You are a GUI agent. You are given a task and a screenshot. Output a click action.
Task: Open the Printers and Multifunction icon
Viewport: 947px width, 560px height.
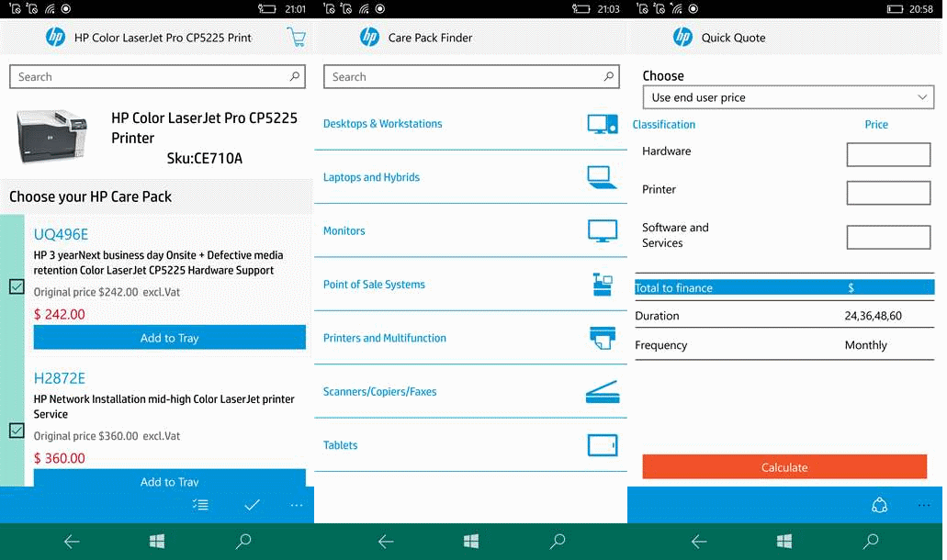602,338
